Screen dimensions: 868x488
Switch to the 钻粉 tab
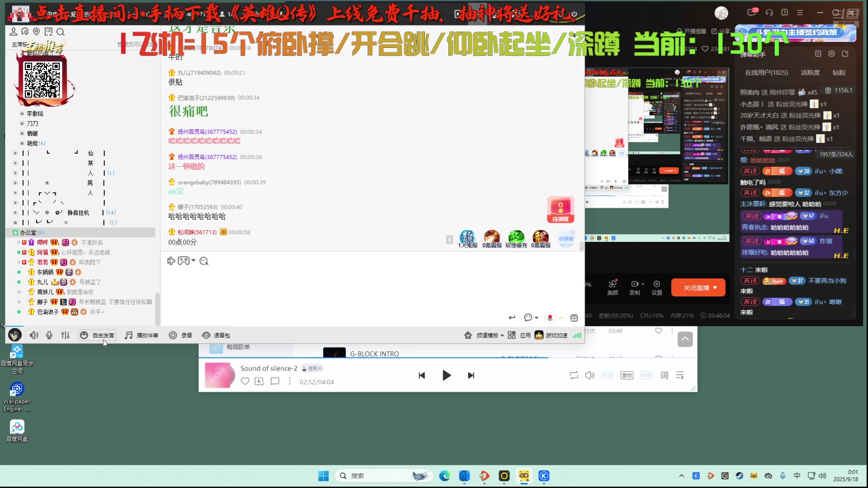(x=839, y=72)
